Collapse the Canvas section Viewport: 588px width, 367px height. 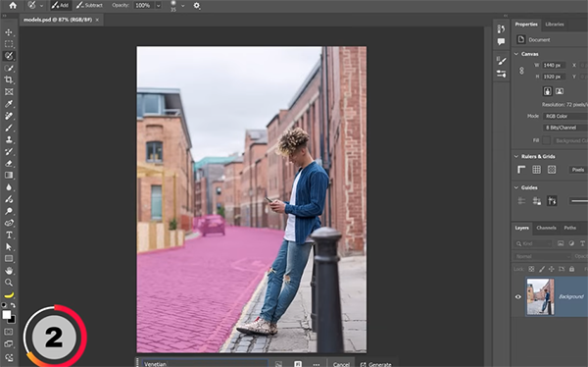(x=516, y=54)
